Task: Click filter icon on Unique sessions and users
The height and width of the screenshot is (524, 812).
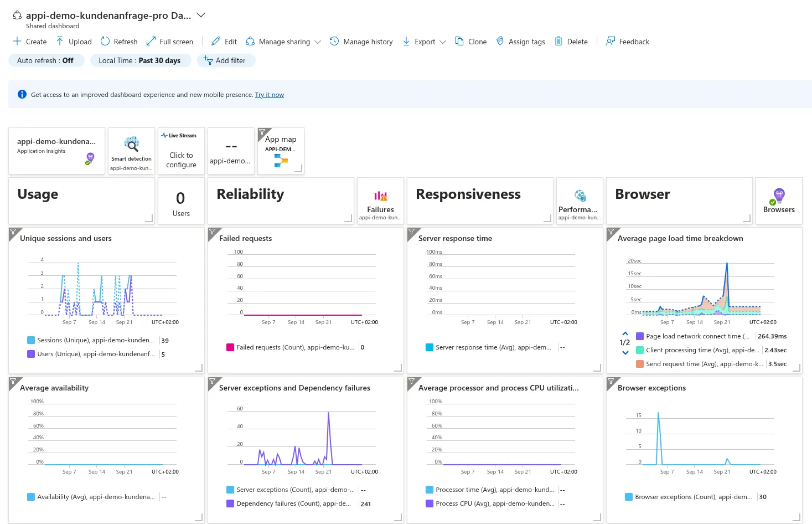Action: [x=13, y=232]
